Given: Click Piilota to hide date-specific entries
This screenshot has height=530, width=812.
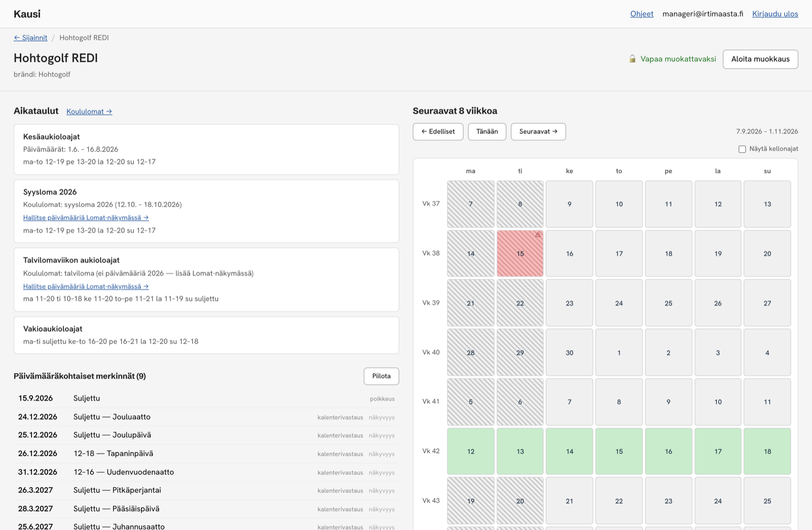Looking at the screenshot, I should (x=381, y=376).
